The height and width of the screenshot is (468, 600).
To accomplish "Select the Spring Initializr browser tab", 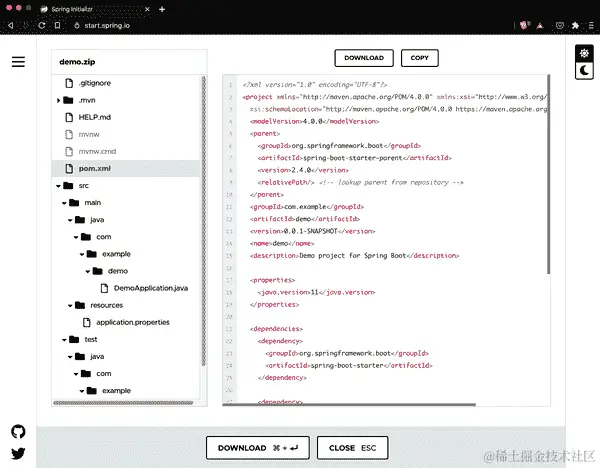I will [x=94, y=9].
